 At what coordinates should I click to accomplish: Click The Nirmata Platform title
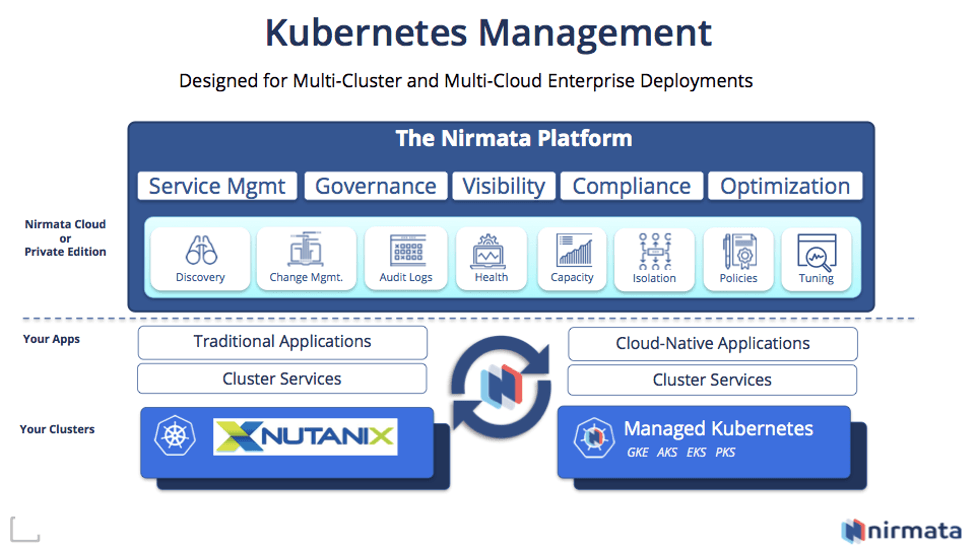pos(514,138)
